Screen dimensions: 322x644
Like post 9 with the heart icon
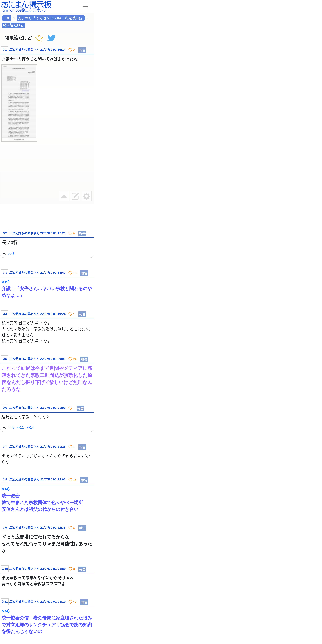click(70, 528)
